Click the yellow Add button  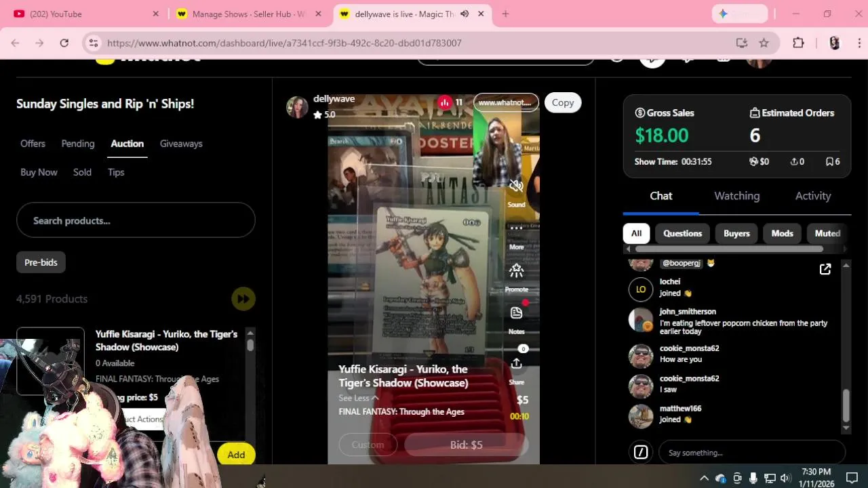tap(236, 455)
